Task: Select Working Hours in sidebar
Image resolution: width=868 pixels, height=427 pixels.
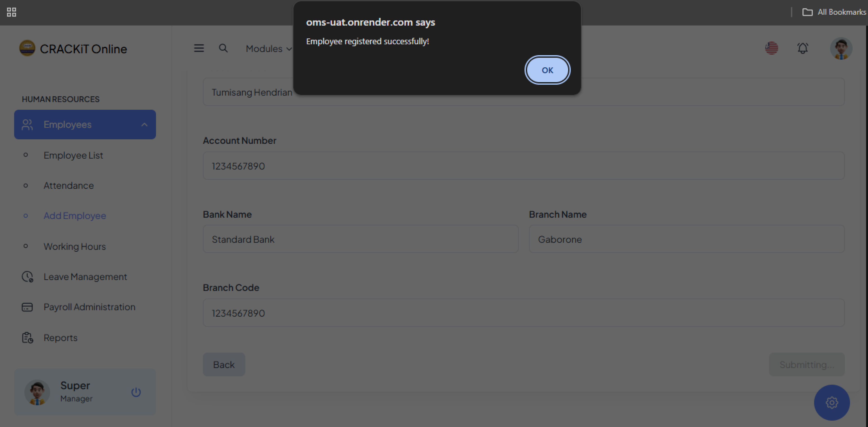Action: [x=74, y=246]
